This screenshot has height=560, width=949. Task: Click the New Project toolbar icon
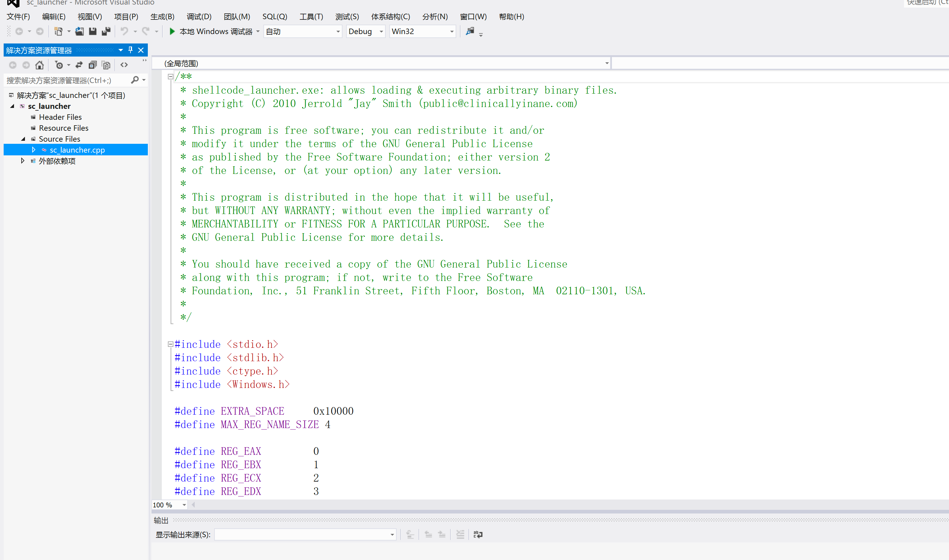58,32
